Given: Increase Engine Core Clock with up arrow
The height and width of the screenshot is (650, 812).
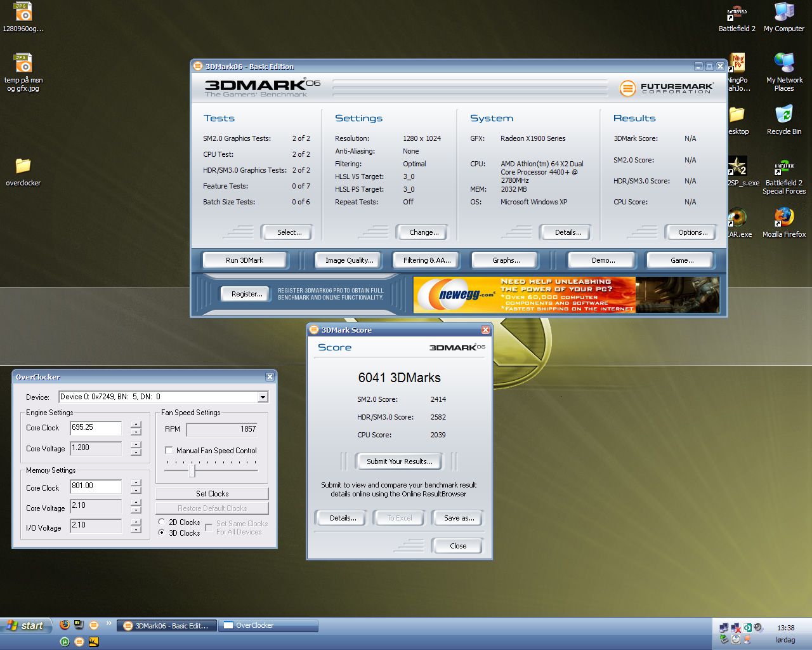Looking at the screenshot, I should pyautogui.click(x=136, y=424).
